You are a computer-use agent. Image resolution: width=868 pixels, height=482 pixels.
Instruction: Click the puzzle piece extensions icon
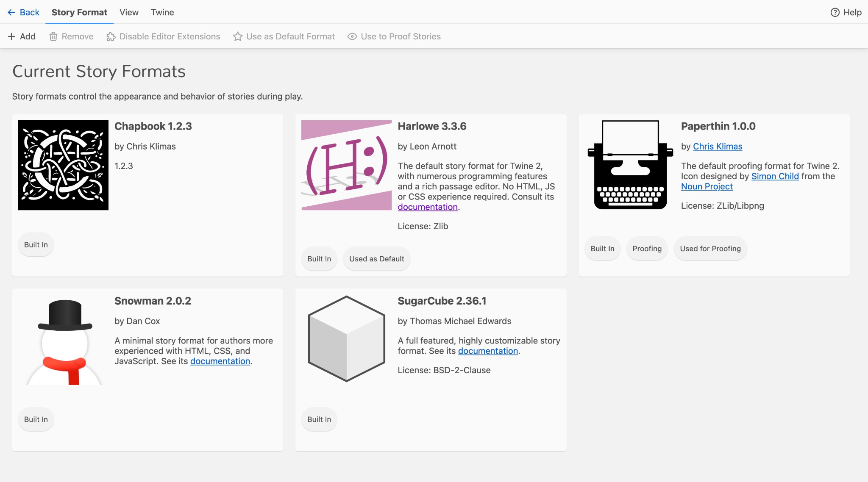[111, 36]
